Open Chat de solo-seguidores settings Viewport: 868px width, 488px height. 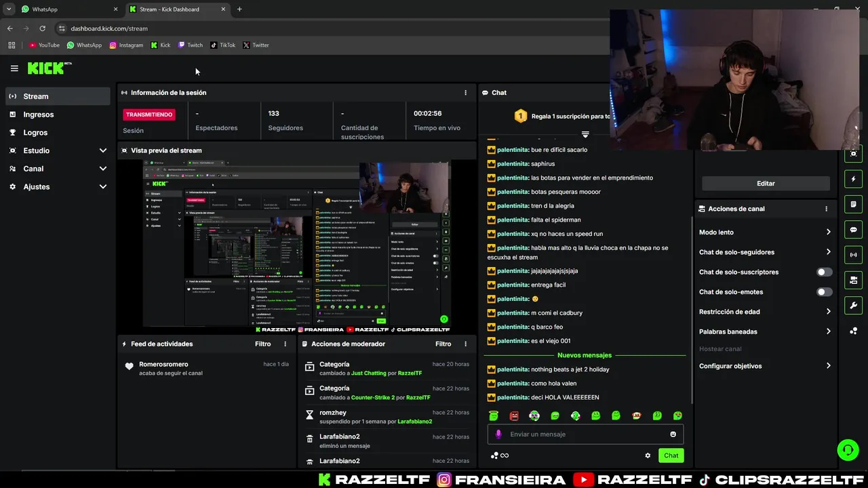(765, 252)
